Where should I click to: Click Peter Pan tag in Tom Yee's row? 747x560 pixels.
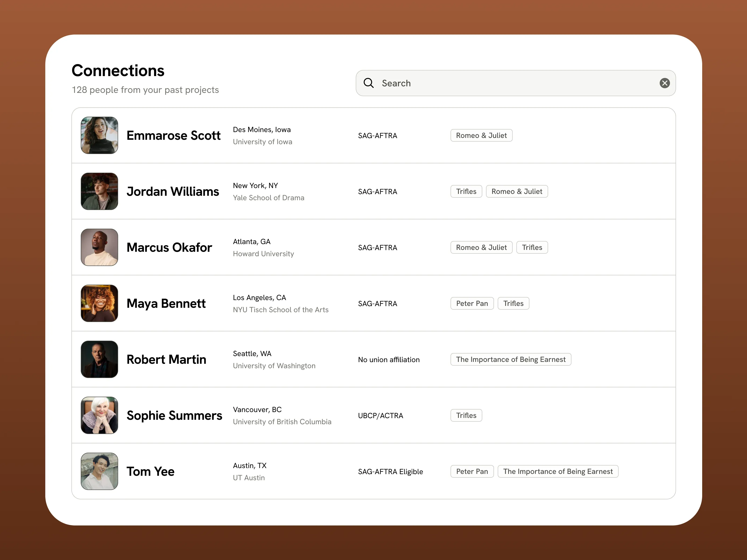(x=472, y=472)
